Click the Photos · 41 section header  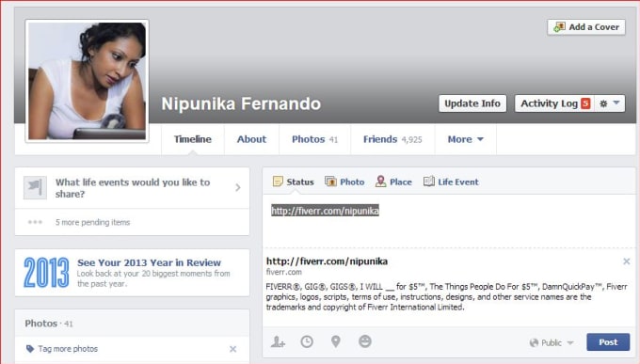[49, 324]
